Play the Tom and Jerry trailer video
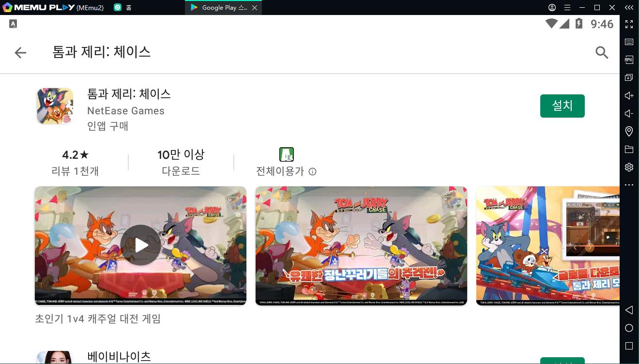Image resolution: width=639 pixels, height=364 pixels. (x=140, y=245)
